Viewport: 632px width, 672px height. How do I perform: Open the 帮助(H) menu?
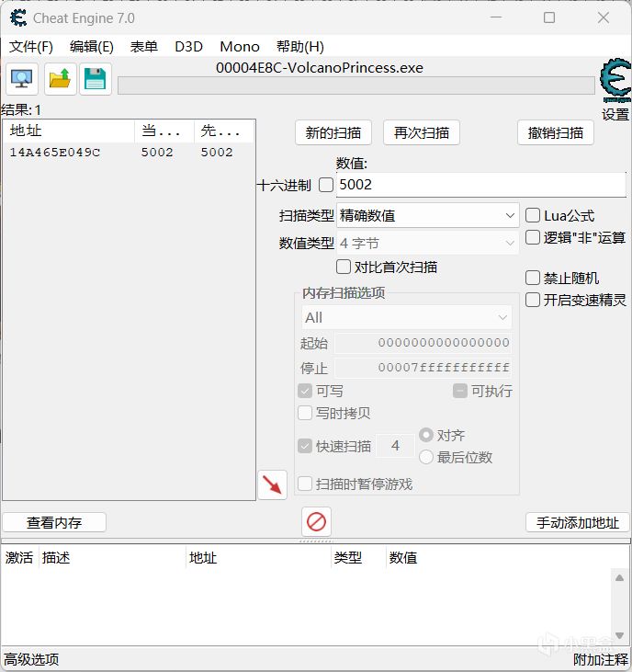pyautogui.click(x=300, y=46)
